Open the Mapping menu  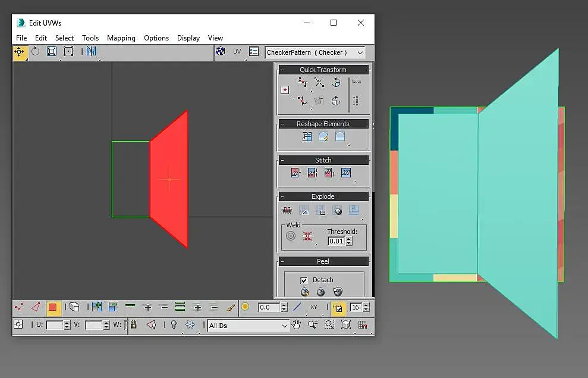pyautogui.click(x=121, y=38)
